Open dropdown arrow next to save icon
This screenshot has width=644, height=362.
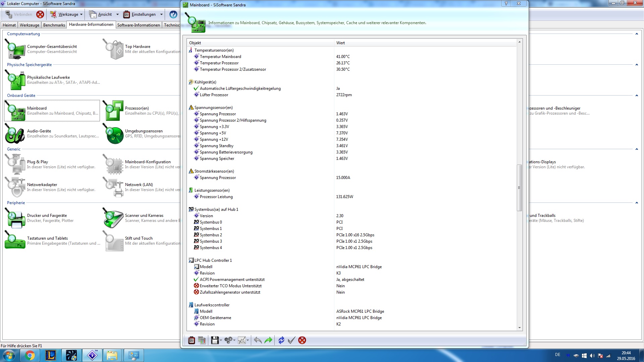(x=221, y=341)
